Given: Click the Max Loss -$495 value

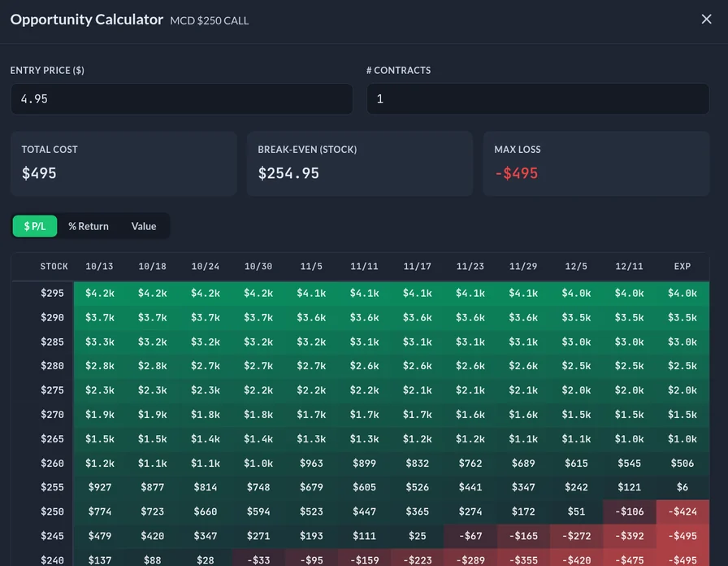Looking at the screenshot, I should [x=516, y=173].
